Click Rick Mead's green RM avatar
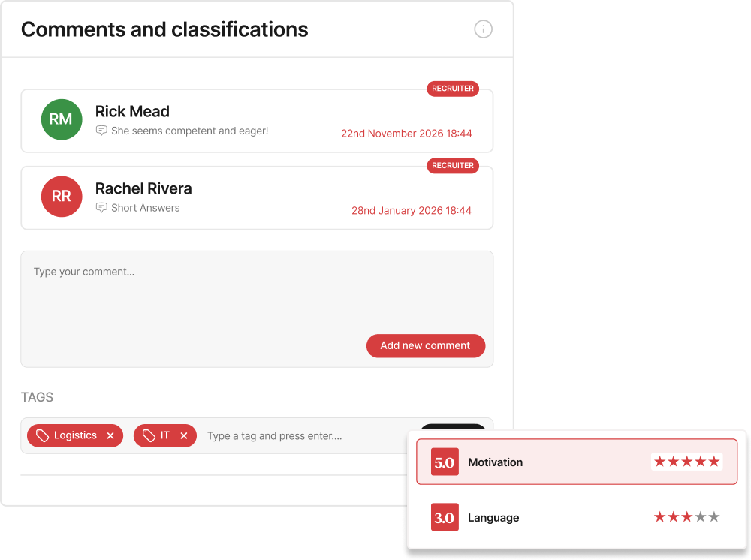 coord(62,119)
